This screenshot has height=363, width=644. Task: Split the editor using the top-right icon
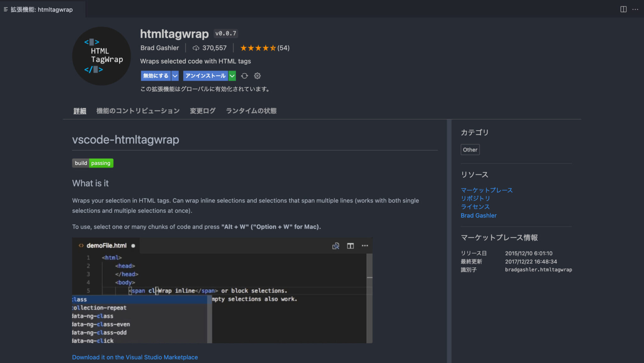coord(623,9)
